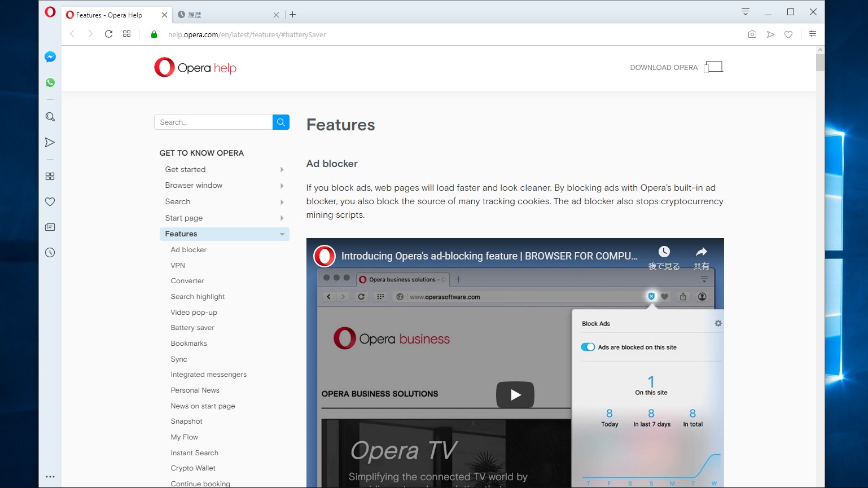Open the Ad blocker help link
This screenshot has height=488, width=868.
(x=188, y=250)
